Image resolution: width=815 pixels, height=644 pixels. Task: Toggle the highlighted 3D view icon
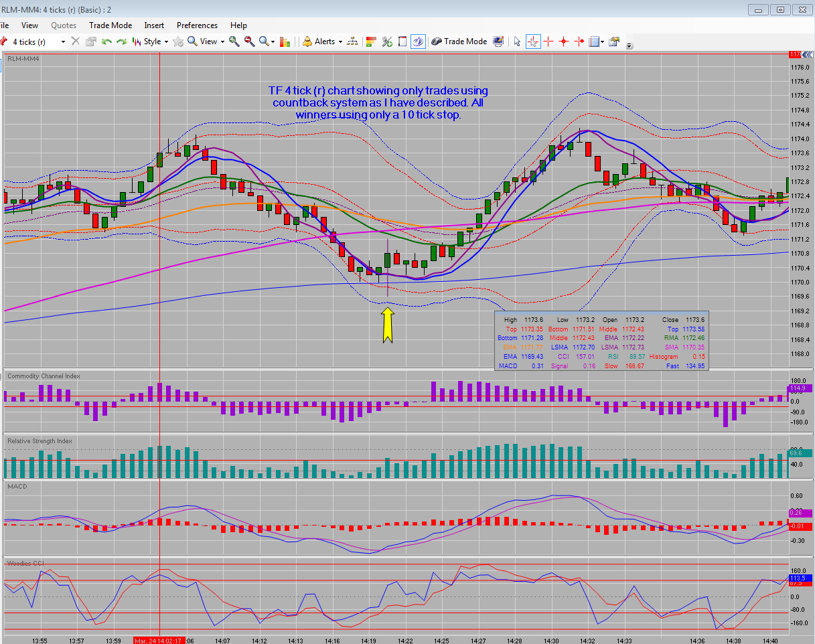tap(418, 42)
